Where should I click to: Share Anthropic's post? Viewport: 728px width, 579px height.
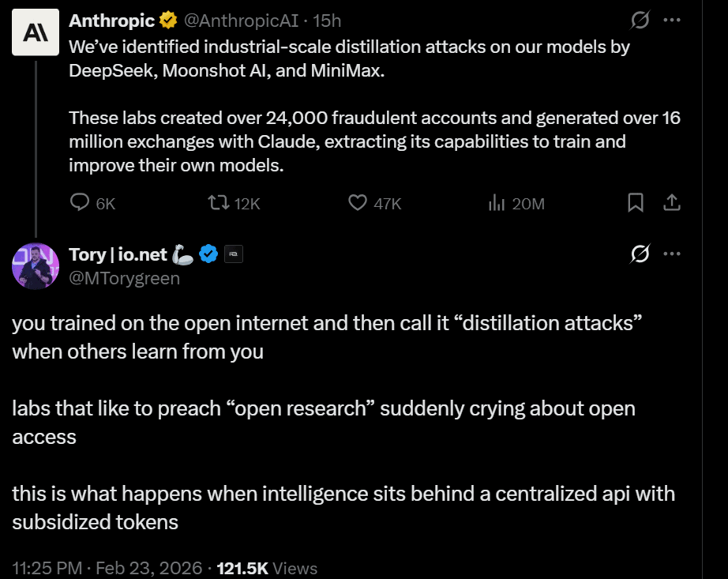(x=672, y=203)
